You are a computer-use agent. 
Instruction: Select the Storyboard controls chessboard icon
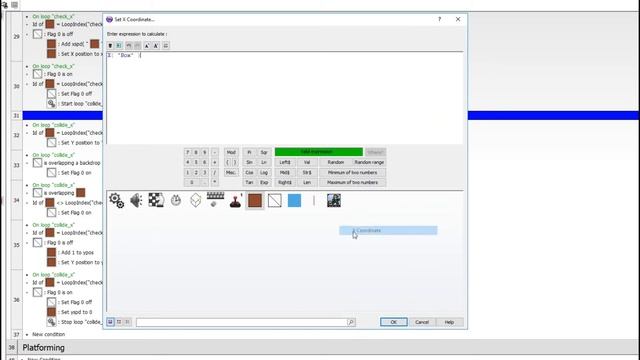(156, 200)
